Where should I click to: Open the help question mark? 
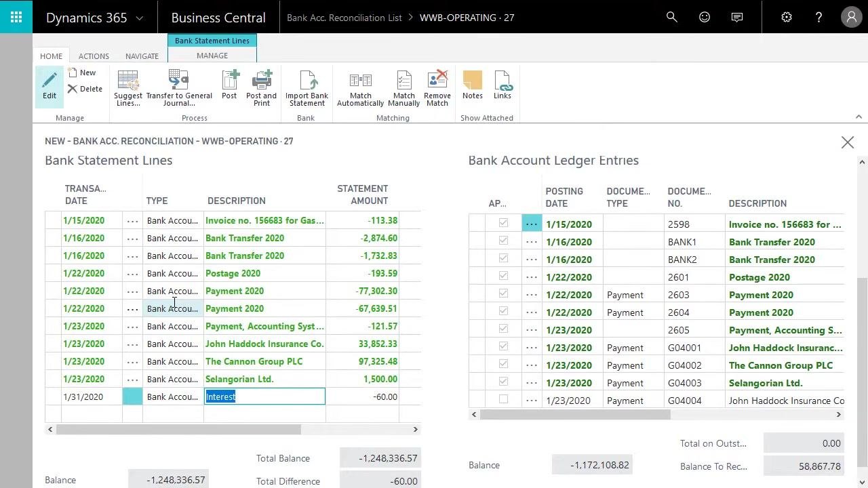point(818,17)
